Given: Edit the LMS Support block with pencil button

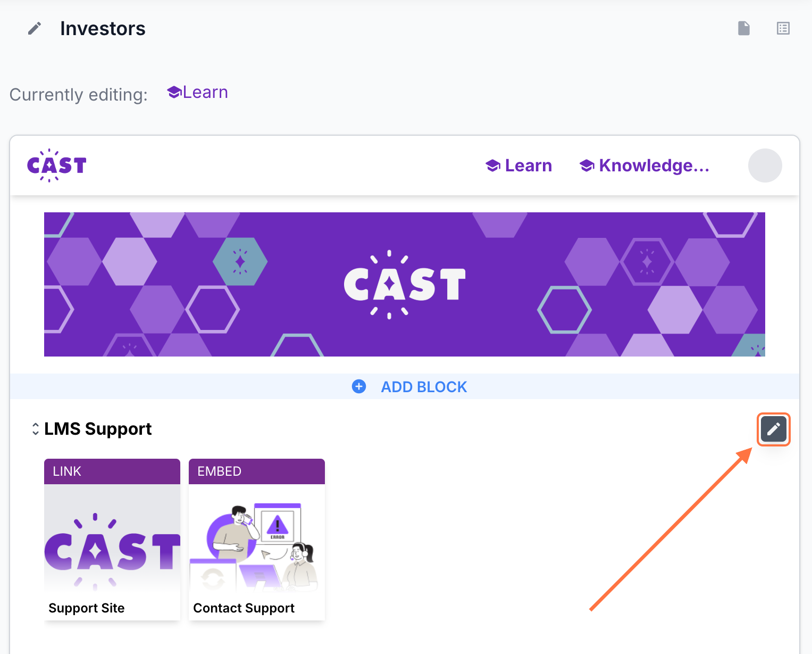Looking at the screenshot, I should (x=773, y=429).
